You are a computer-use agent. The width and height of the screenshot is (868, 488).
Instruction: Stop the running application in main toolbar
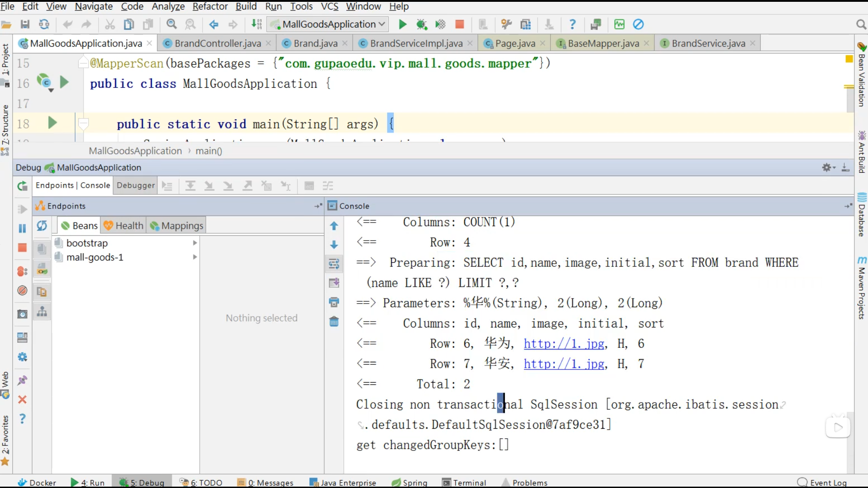tap(459, 24)
